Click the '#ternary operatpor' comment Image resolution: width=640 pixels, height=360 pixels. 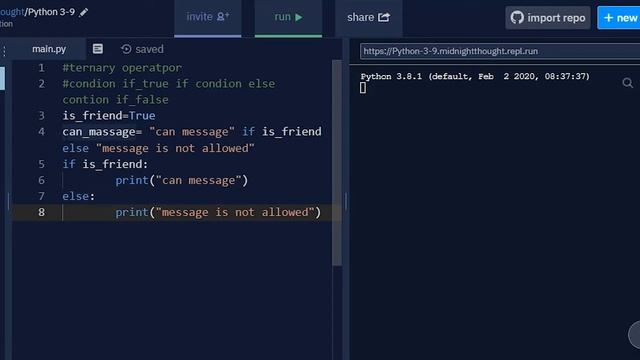point(122,68)
